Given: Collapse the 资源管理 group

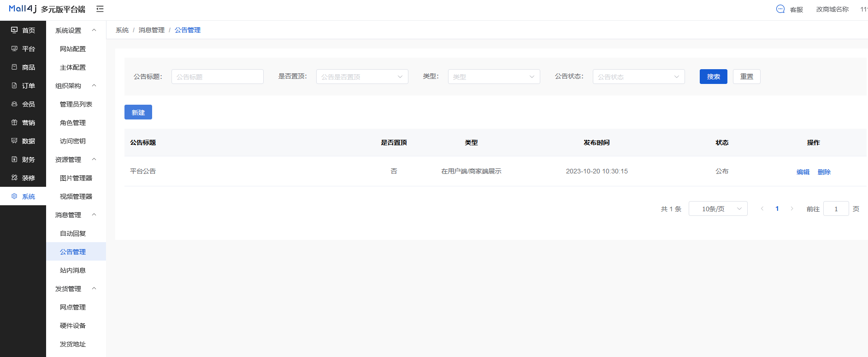Looking at the screenshot, I should pos(94,159).
